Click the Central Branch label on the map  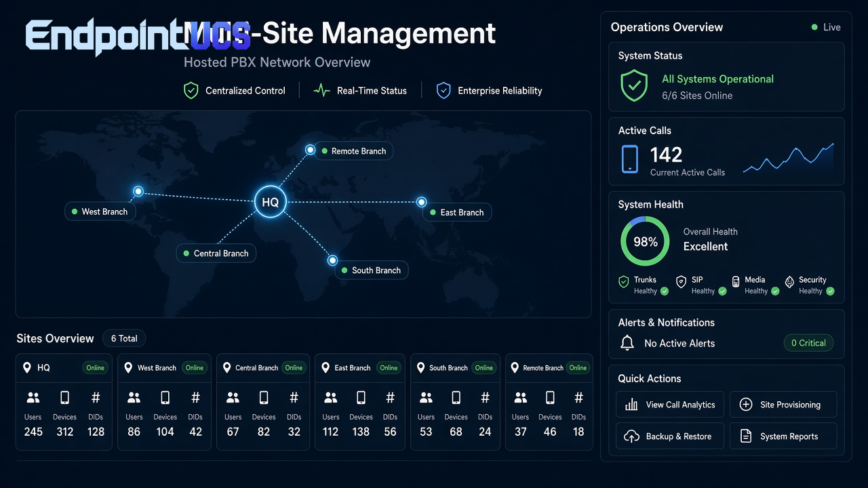point(216,253)
